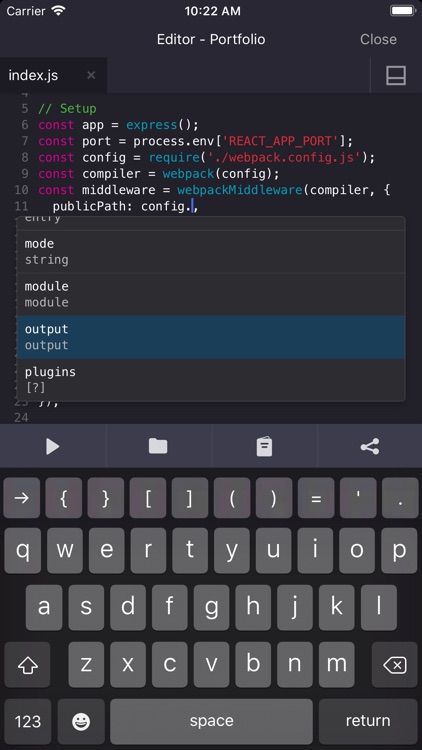The width and height of the screenshot is (422, 750).
Task: Tap the u key
Action: 274,550
